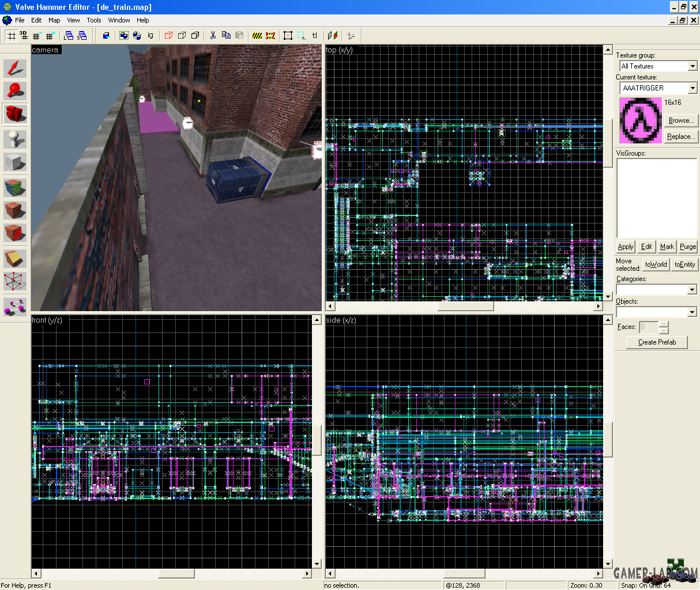Click the Load window state icon

click(x=69, y=36)
